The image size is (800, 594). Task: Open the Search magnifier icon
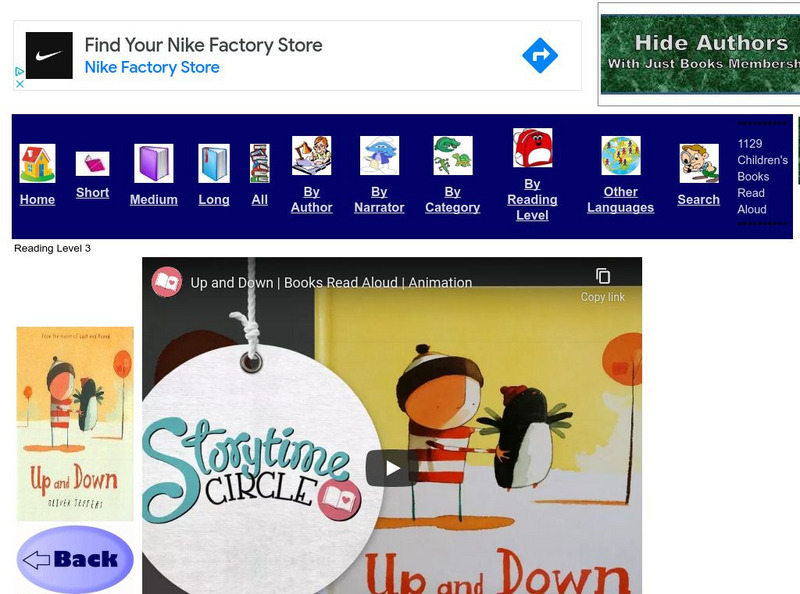(698, 164)
